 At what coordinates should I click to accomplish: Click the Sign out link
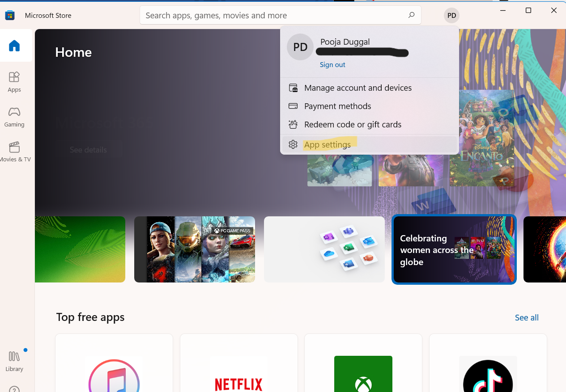click(332, 65)
